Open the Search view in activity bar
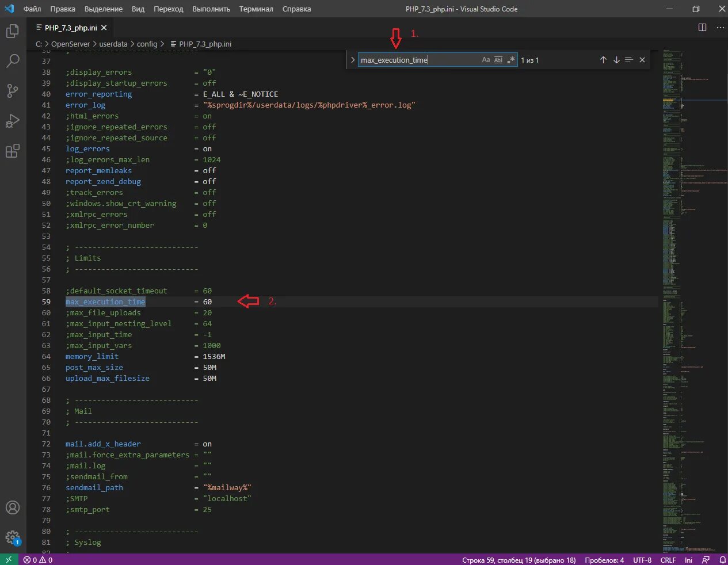The image size is (728, 565). coord(13,60)
